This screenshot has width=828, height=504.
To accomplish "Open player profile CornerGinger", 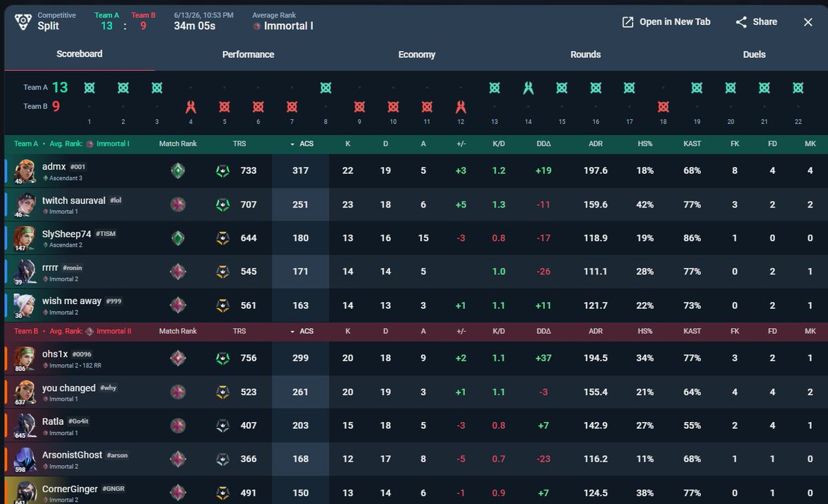I will tap(70, 489).
